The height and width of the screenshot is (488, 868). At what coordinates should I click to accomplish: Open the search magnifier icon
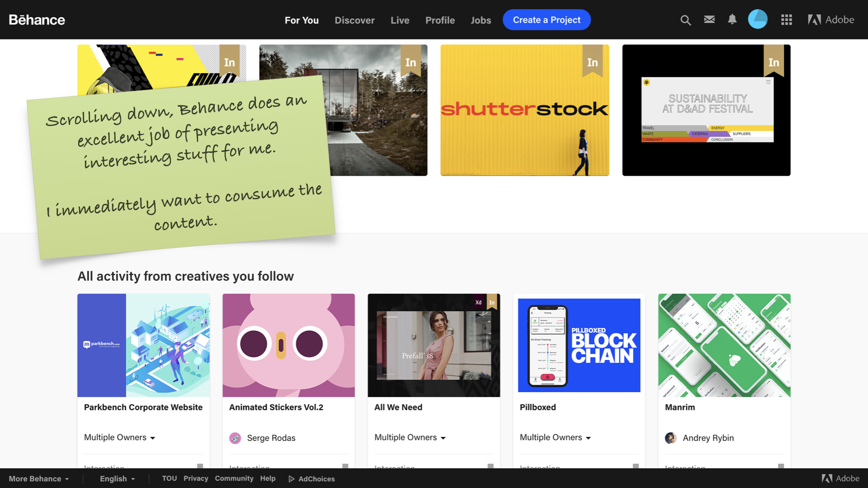point(685,20)
